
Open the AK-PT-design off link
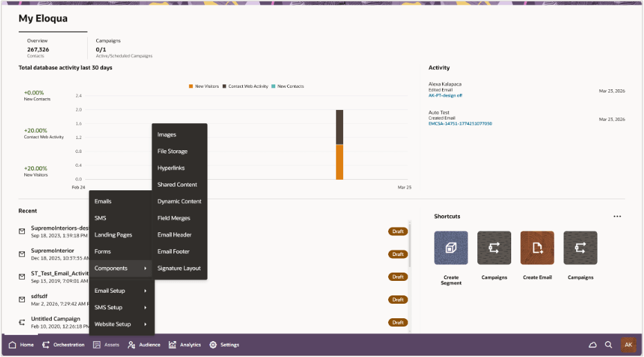click(x=445, y=95)
